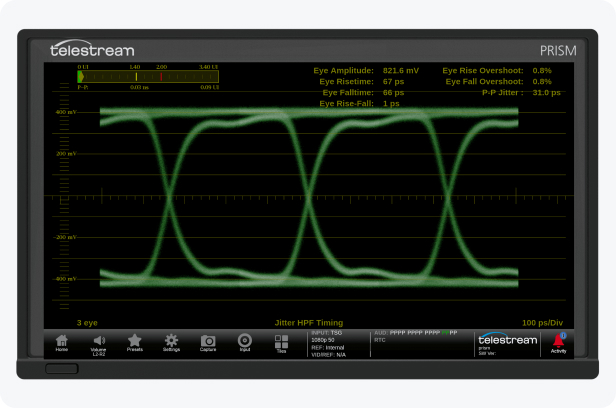Click the Eye Falltime 66 ps value
The height and width of the screenshot is (408, 616).
tap(393, 93)
